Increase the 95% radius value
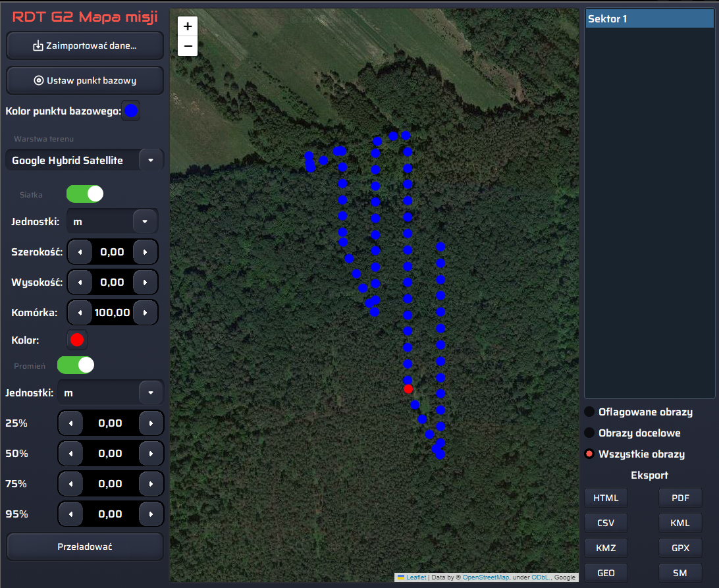 click(151, 514)
